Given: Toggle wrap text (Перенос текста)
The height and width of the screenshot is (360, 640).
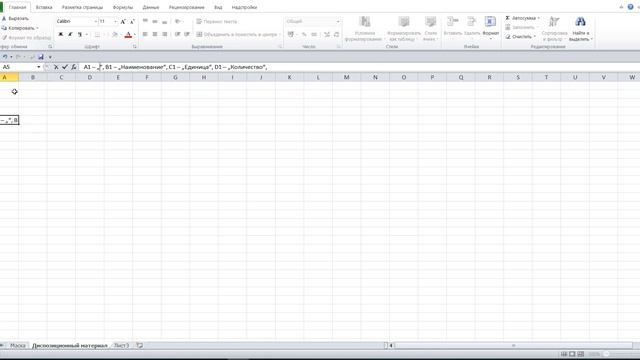Looking at the screenshot, I should pos(216,21).
